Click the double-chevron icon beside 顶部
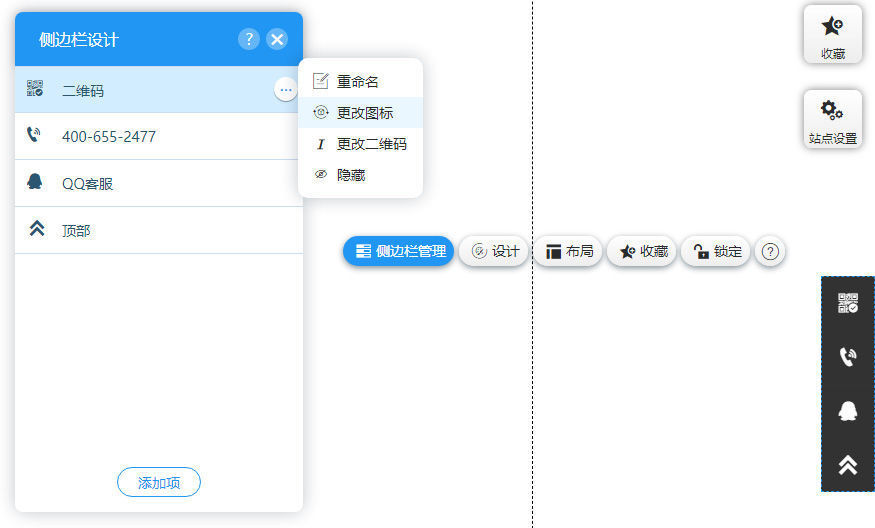Screen dimensions: 875x528 click(37, 228)
